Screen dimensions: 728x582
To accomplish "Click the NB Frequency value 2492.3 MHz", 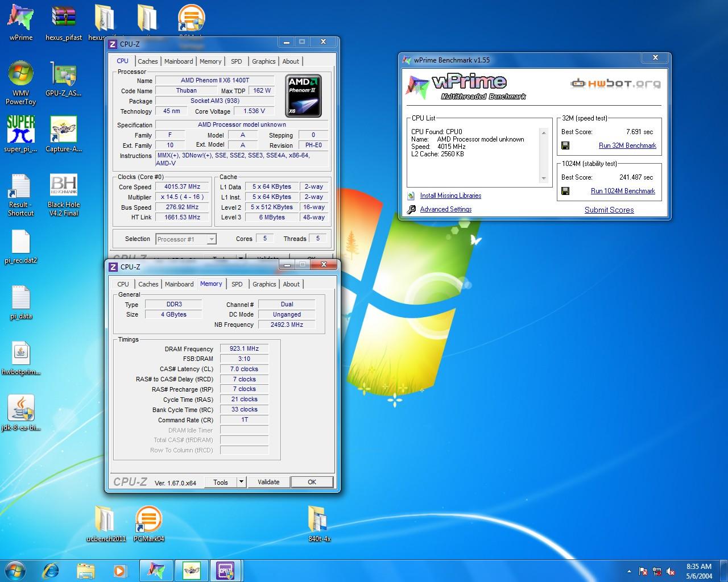I will point(287,325).
